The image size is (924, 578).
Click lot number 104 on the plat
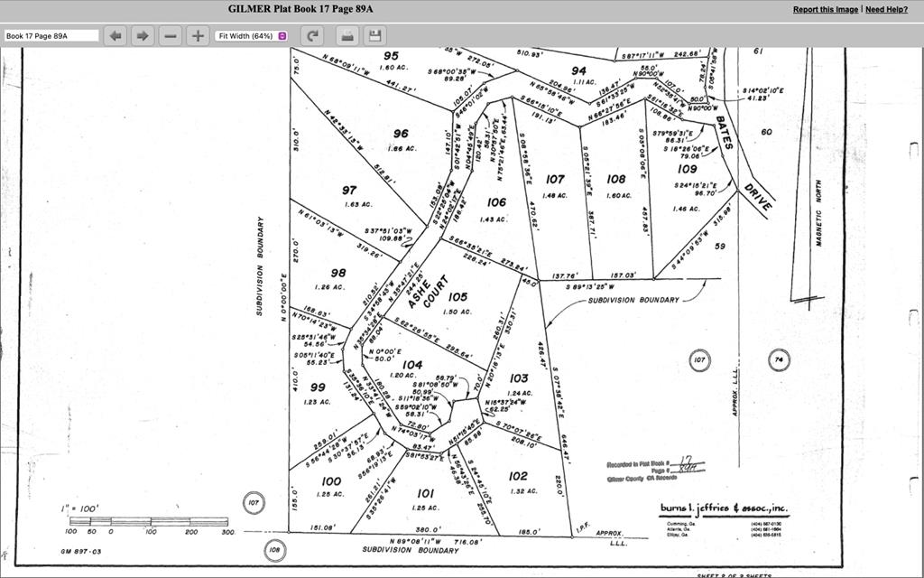(x=411, y=365)
